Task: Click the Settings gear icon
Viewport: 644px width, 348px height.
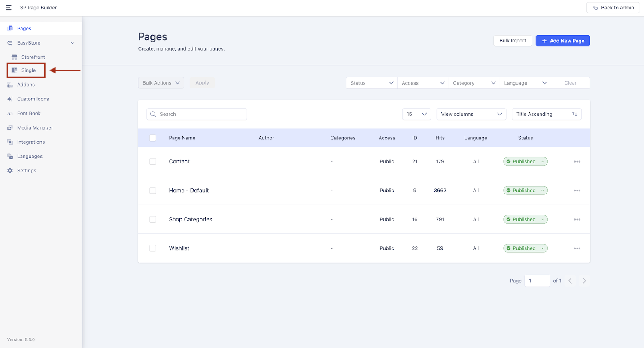Action: click(10, 171)
